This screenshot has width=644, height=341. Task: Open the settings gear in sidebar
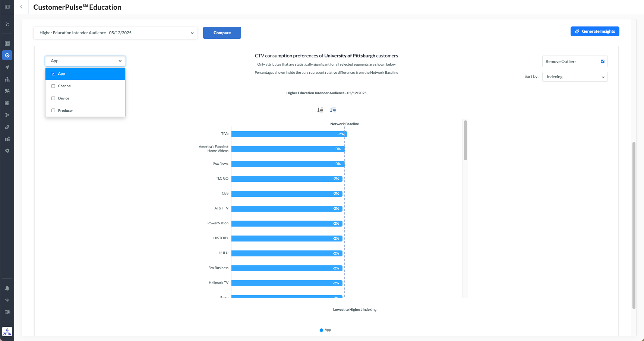(x=7, y=151)
